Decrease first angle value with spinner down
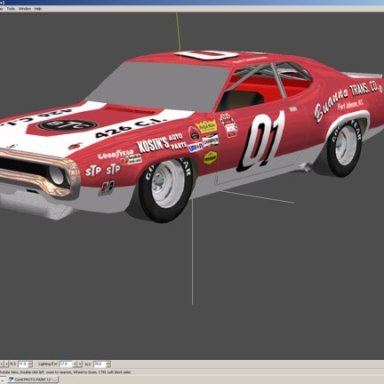The height and width of the screenshot is (384, 384). [x=31, y=366]
